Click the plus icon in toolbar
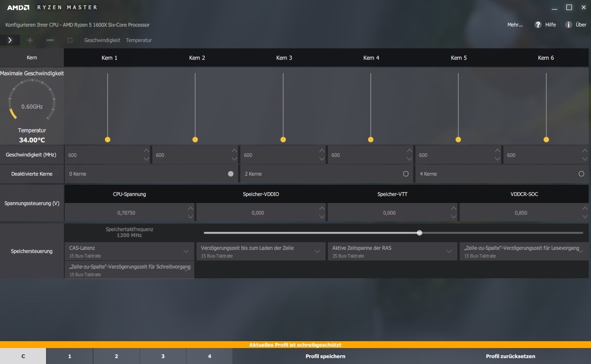The width and height of the screenshot is (591, 364). (30, 40)
